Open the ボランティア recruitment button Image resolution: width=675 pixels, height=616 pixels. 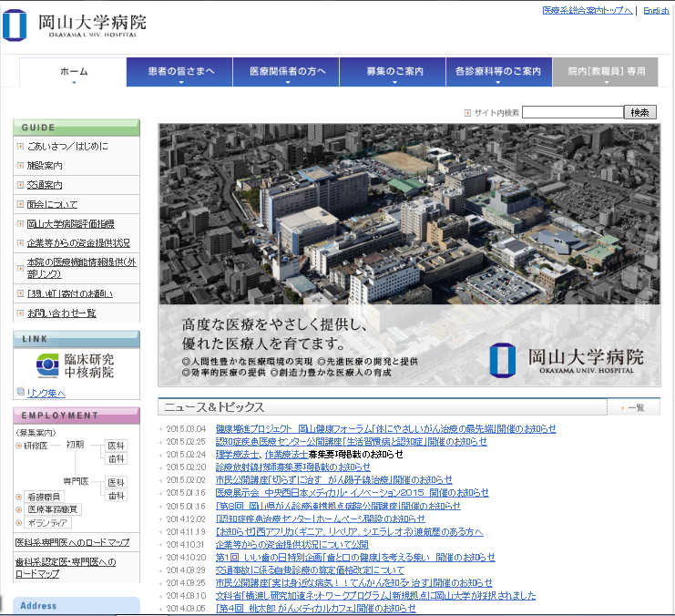47,523
